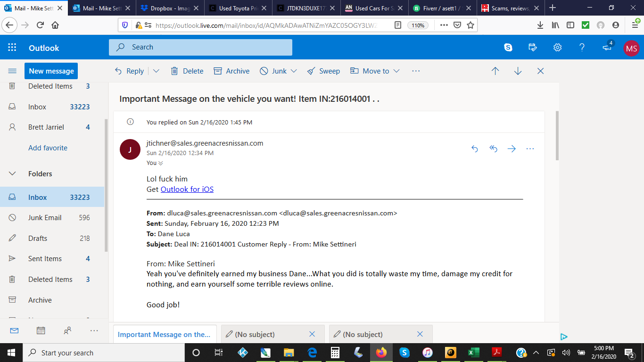Archive the current email
The width and height of the screenshot is (644, 362).
pos(231,71)
